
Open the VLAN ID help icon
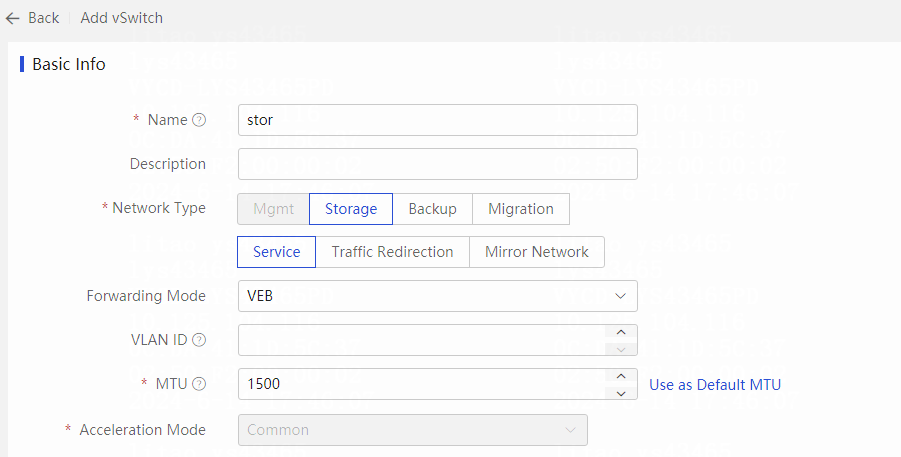[199, 340]
